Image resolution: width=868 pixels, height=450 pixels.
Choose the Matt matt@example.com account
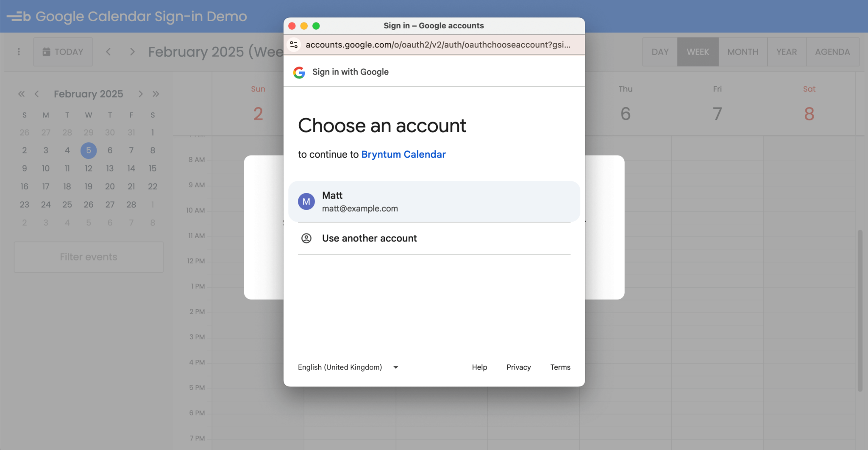434,202
